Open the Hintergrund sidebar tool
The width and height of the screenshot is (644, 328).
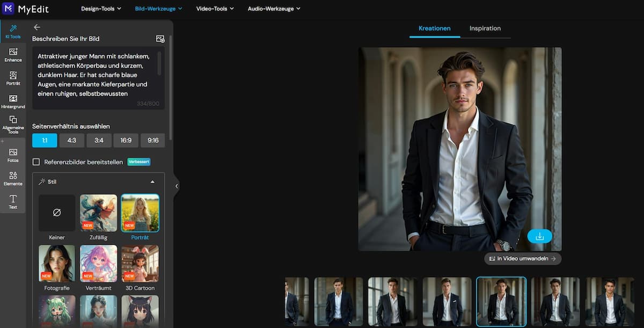(x=13, y=101)
